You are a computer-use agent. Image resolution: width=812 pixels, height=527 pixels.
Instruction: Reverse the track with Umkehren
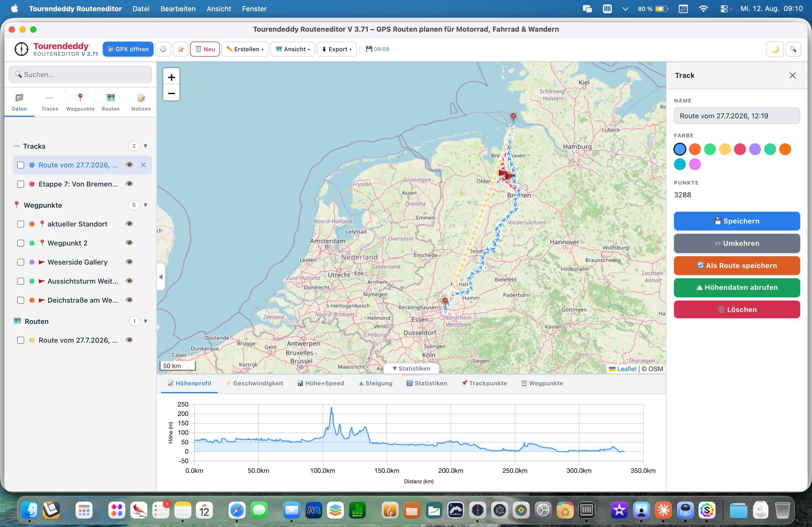(x=737, y=243)
